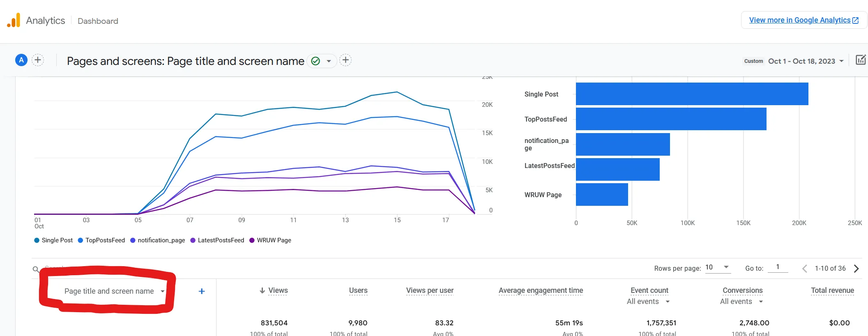Click the 'Single Post' bar in bar chart
Image resolution: width=868 pixels, height=336 pixels.
[692, 94]
